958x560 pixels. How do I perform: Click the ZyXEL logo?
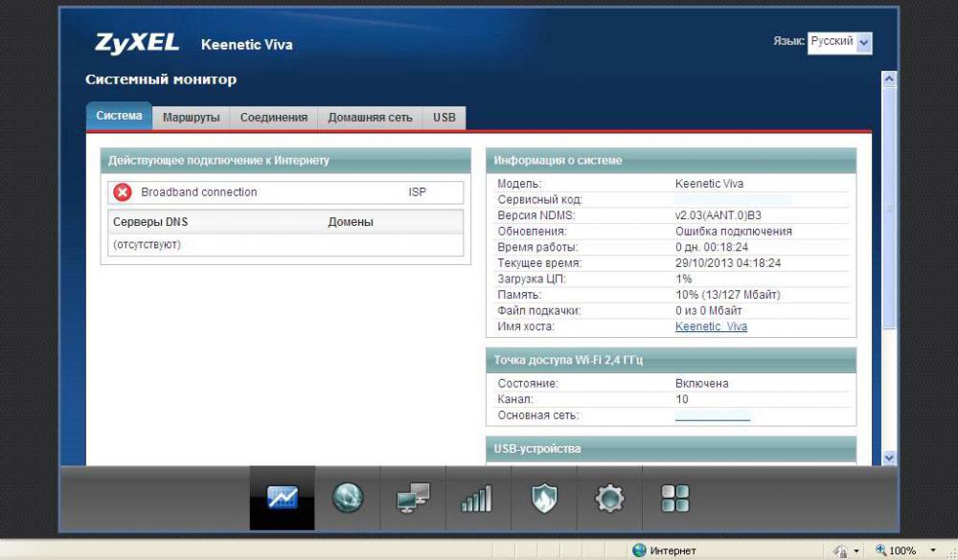click(137, 43)
